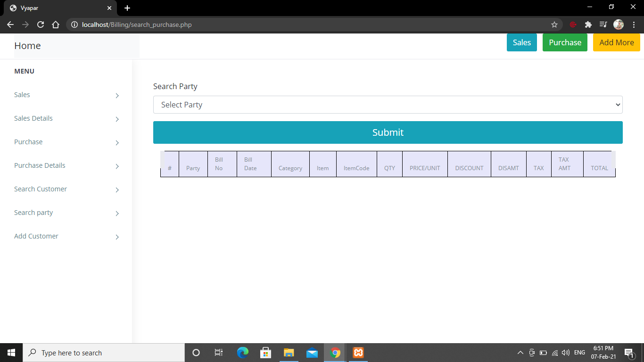Open Search party in sidebar menu
The height and width of the screenshot is (362, 644).
pyautogui.click(x=33, y=213)
